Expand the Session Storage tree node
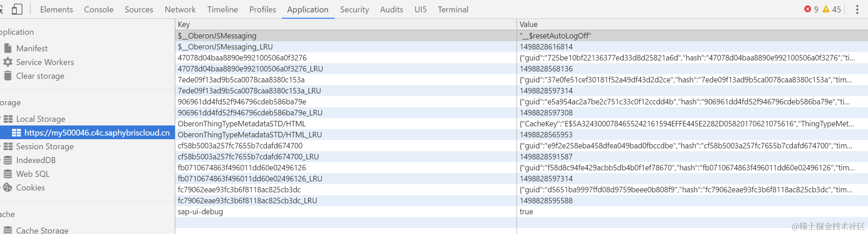The image size is (868, 234). (1, 147)
